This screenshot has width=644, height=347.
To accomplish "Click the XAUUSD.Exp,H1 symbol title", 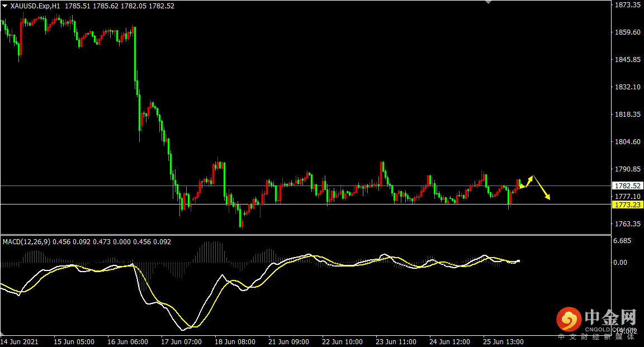I will point(36,6).
